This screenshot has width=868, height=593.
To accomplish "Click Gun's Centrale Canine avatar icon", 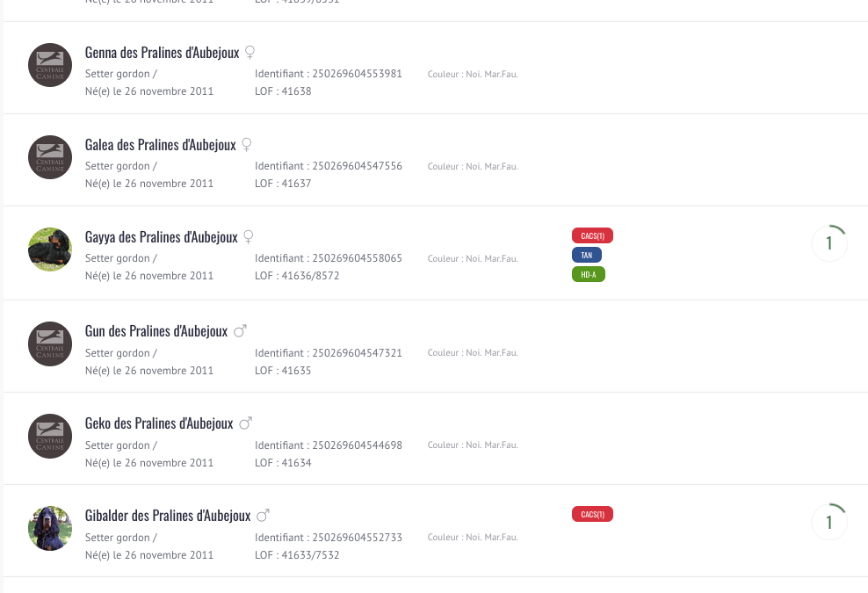I will click(50, 344).
